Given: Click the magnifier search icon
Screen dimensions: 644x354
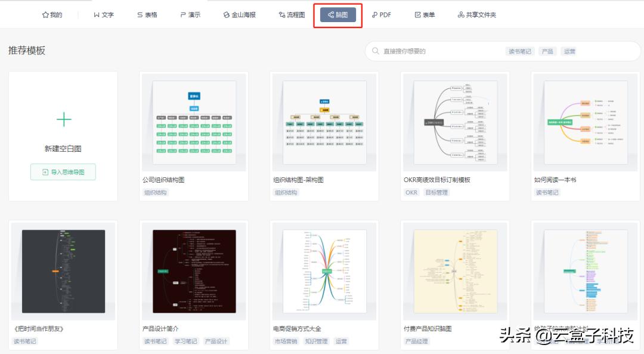Looking at the screenshot, I should 375,51.
